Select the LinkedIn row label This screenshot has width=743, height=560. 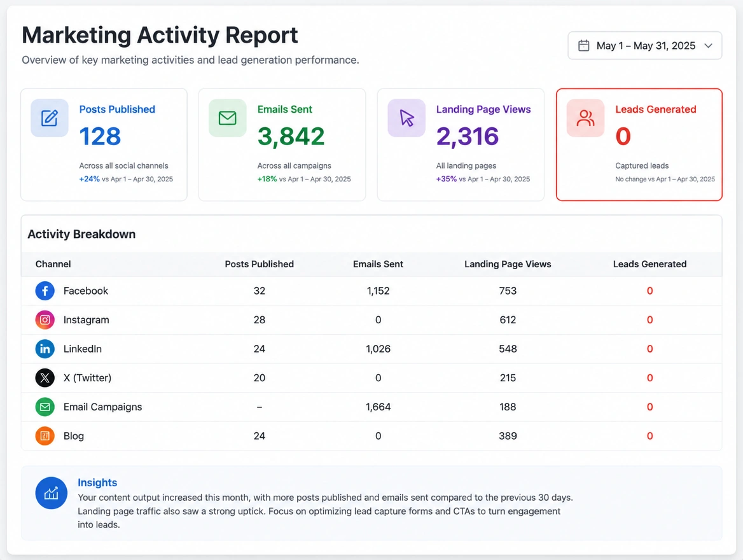point(83,349)
